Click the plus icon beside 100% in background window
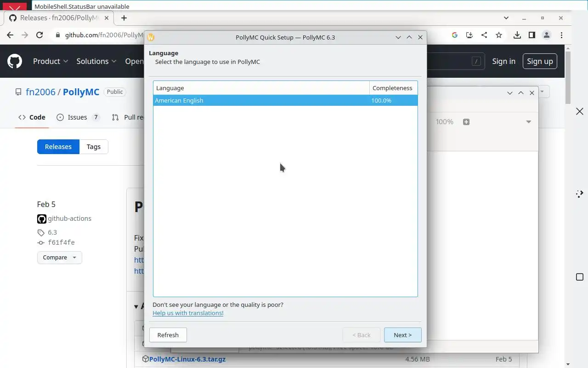 (466, 122)
